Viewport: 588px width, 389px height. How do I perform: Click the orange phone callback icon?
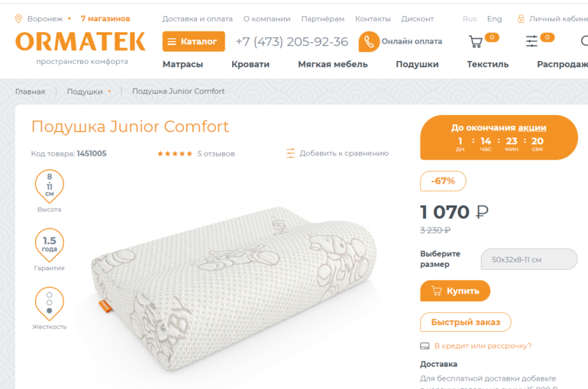coord(369,41)
